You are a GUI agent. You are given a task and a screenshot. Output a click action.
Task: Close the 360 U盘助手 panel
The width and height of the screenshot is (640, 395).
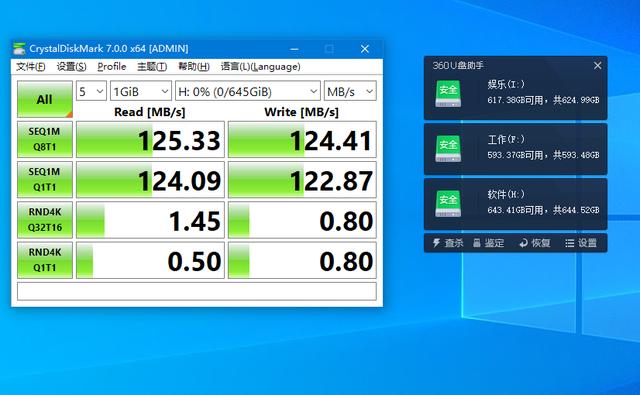[598, 65]
